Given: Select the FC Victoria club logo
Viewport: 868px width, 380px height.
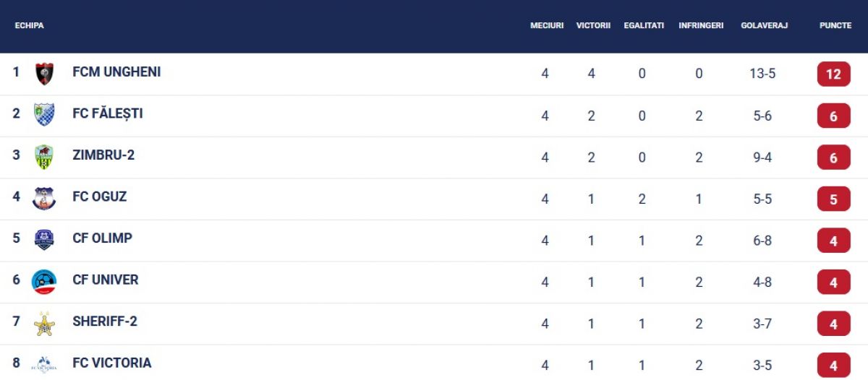Looking at the screenshot, I should tap(45, 364).
